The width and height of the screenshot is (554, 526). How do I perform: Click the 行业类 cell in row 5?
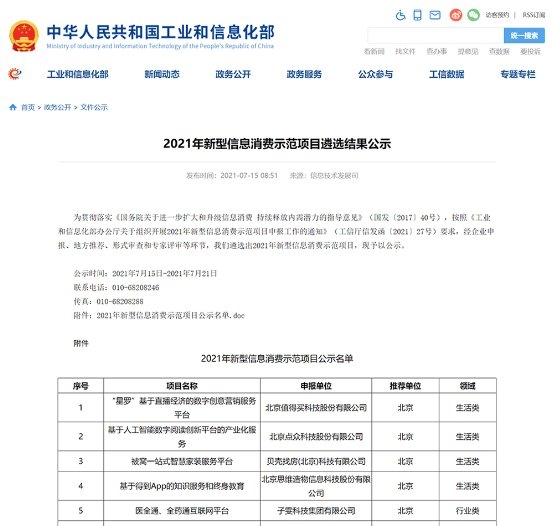467,511
